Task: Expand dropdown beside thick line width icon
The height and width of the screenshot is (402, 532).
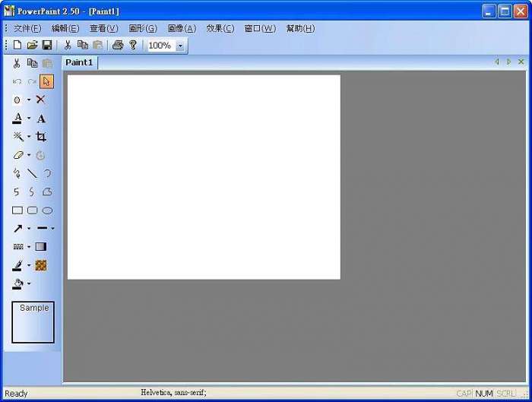Action: 53,228
